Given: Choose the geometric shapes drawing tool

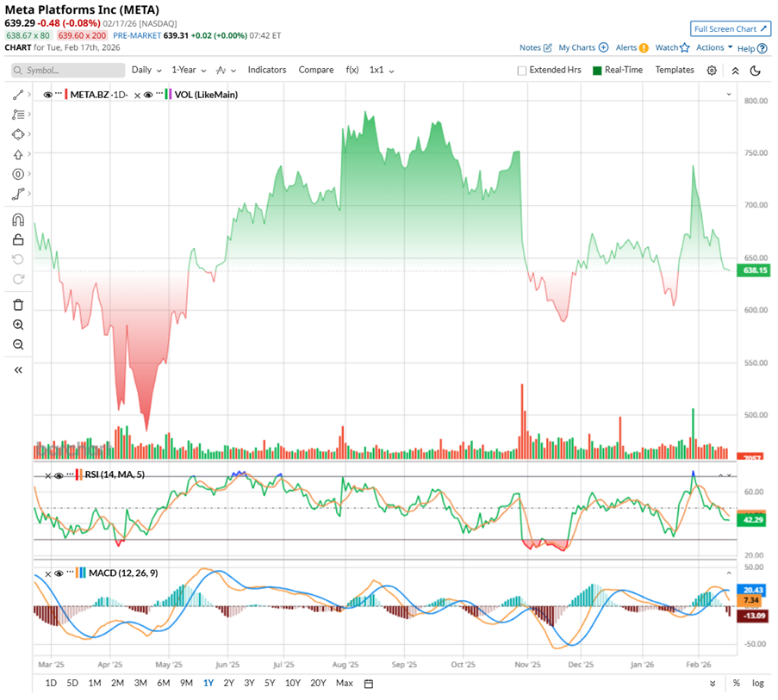Looking at the screenshot, I should [18, 134].
